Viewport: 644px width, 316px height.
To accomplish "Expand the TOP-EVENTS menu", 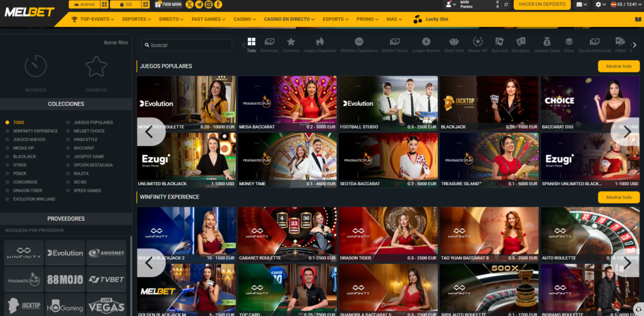I will pos(92,20).
